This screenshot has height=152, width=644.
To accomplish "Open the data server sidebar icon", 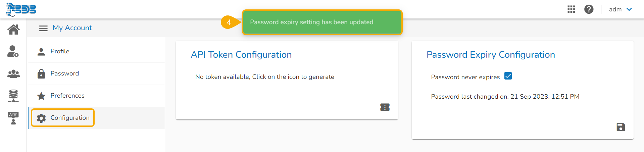I will coord(13,96).
